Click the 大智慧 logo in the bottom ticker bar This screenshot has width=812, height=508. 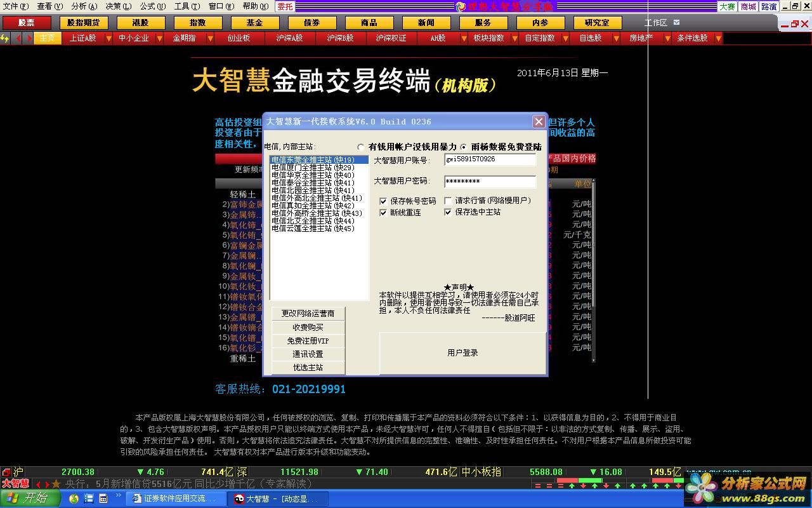pyautogui.click(x=15, y=483)
